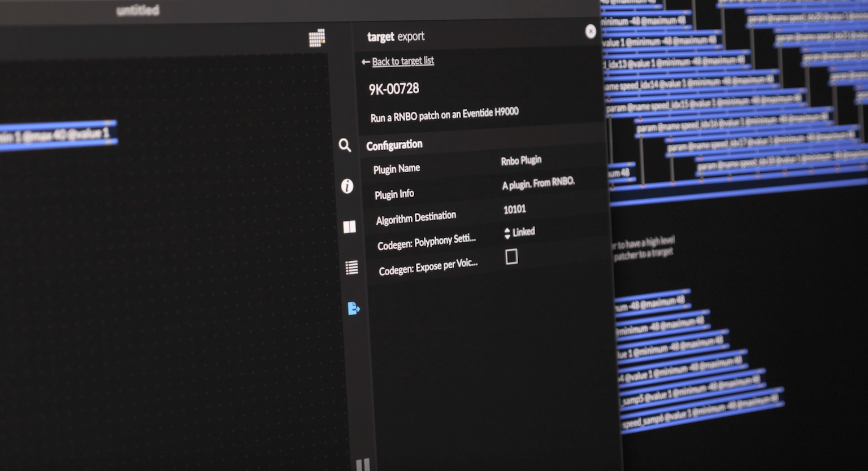Click the Back to target list link
868x471 pixels.
coord(402,61)
